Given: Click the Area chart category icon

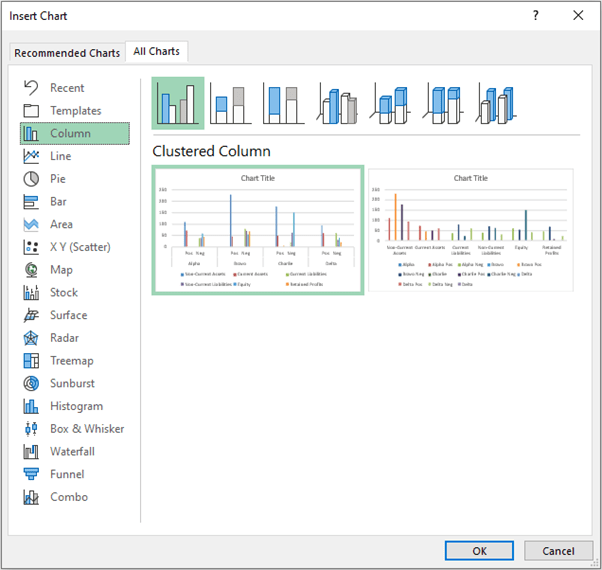Looking at the screenshot, I should click(x=31, y=224).
